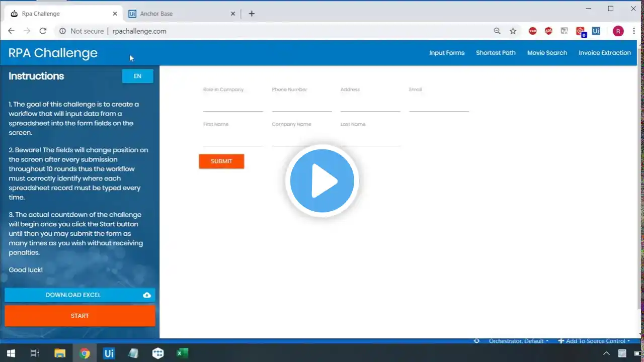Viewport: 644px width, 362px height.
Task: Submit the form with the SUBMIT button
Action: tap(221, 161)
